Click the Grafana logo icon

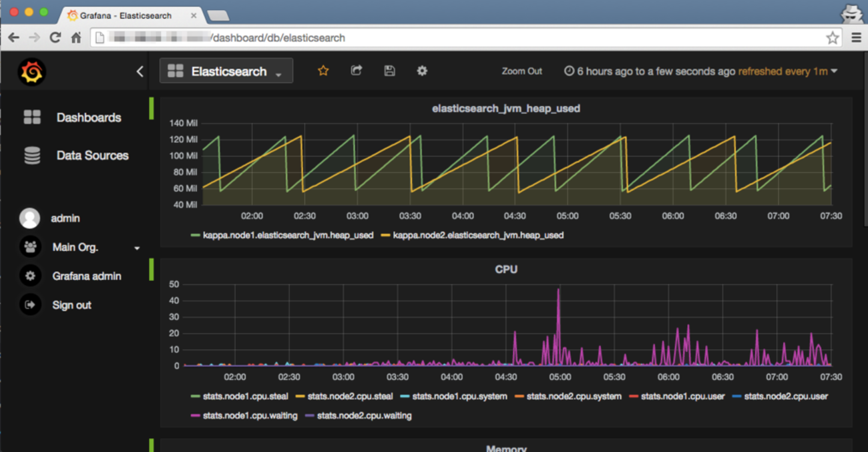pos(31,72)
